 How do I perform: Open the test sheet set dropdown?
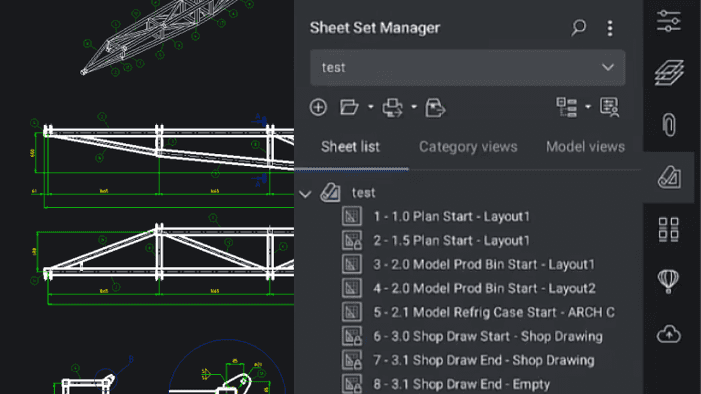tap(468, 68)
